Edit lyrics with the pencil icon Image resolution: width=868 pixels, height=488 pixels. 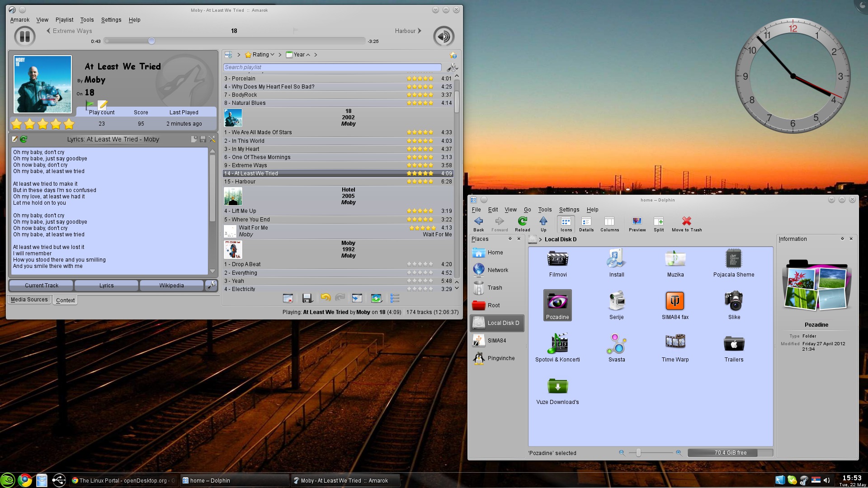coord(14,139)
